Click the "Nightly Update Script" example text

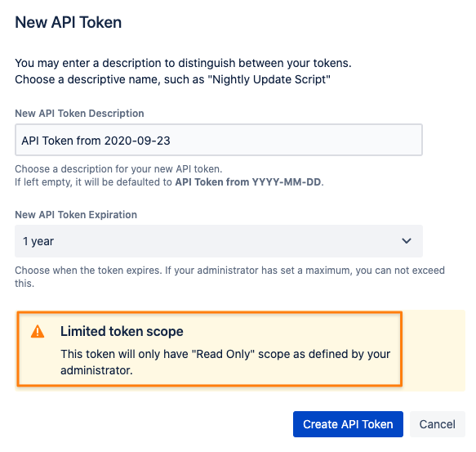coord(269,79)
